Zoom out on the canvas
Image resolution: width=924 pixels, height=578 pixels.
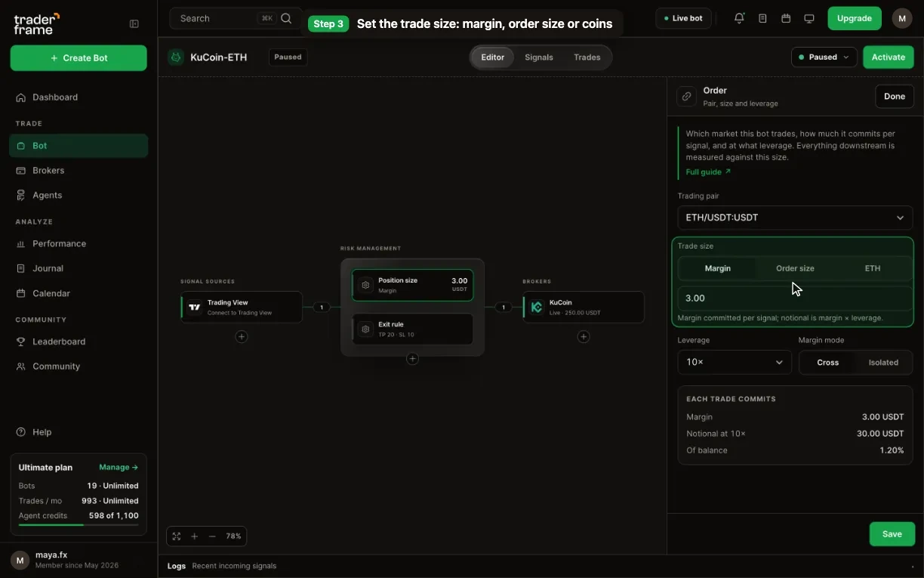[212, 536]
